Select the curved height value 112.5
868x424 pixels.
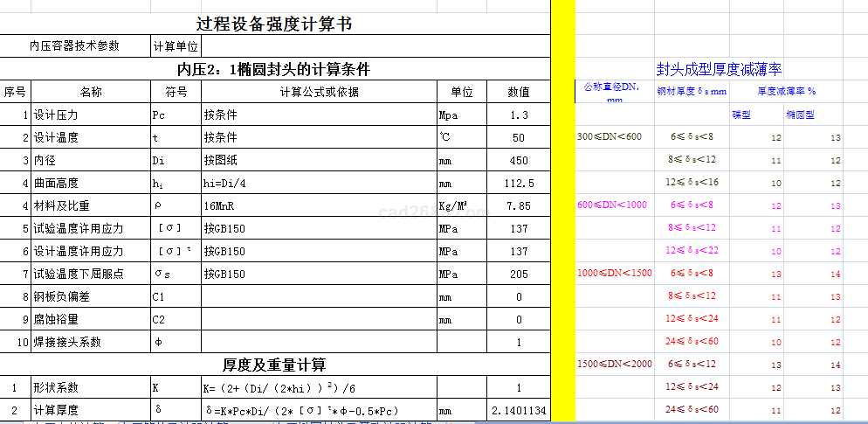pyautogui.click(x=518, y=183)
